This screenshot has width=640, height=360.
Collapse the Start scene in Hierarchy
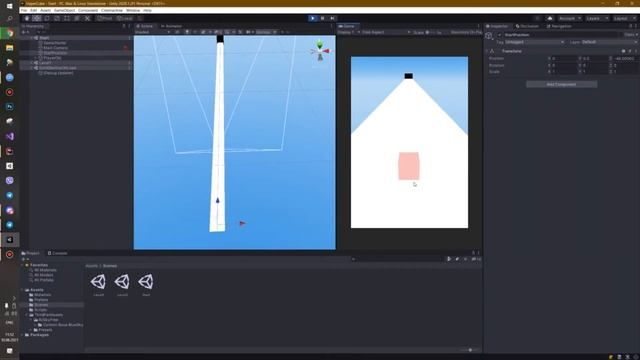(x=32, y=38)
